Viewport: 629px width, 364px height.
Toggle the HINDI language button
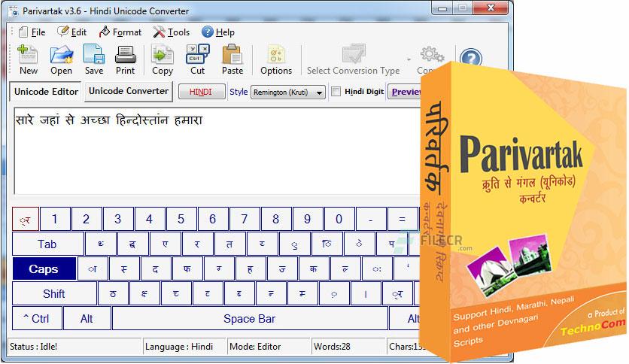[x=201, y=92]
